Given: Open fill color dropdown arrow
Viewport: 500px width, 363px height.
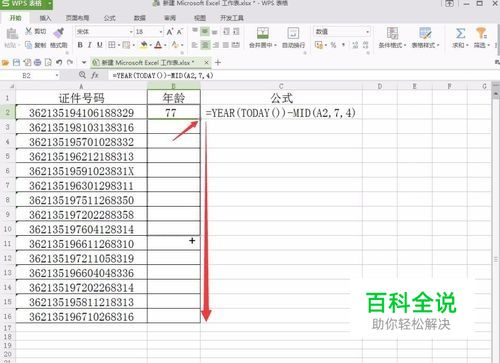Looking at the screenshot, I should 150,45.
